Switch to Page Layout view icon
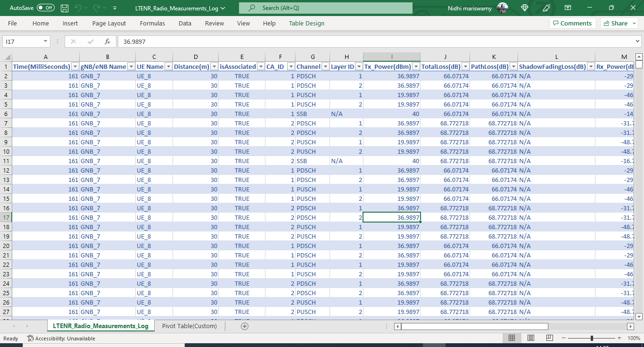This screenshot has height=347, width=644. (x=531, y=338)
